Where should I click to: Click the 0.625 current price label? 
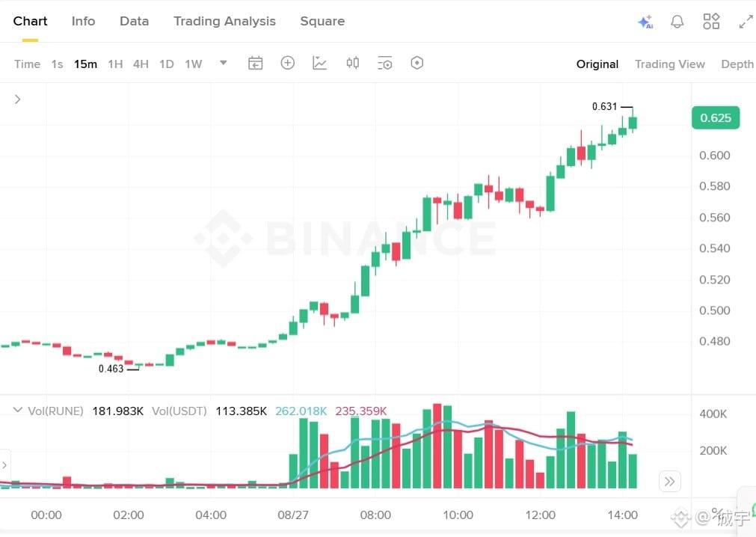click(716, 117)
